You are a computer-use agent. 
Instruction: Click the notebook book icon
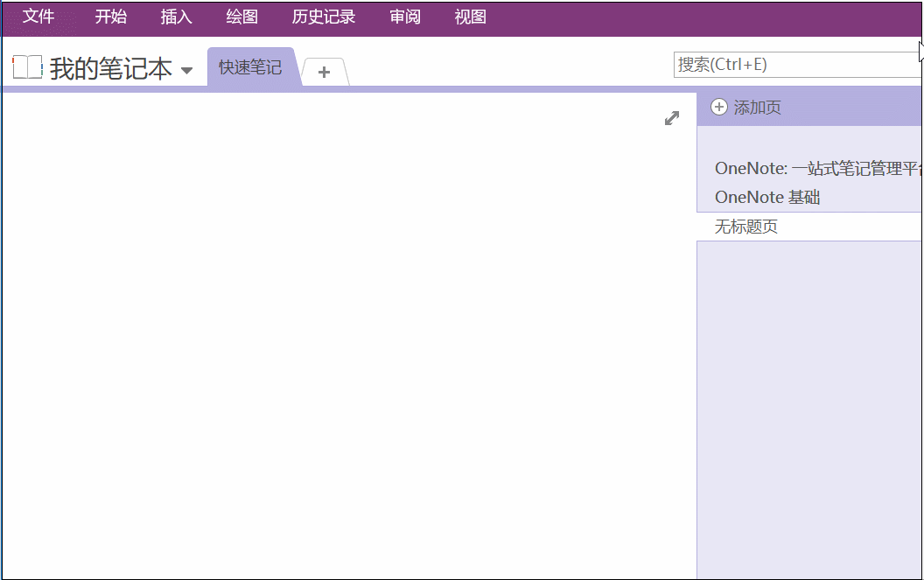point(27,67)
